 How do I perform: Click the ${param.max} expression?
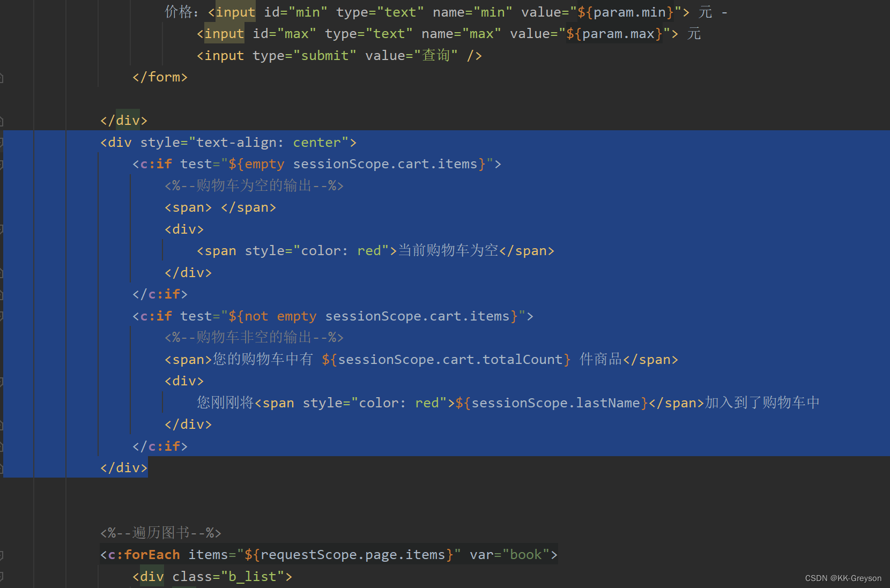(614, 34)
